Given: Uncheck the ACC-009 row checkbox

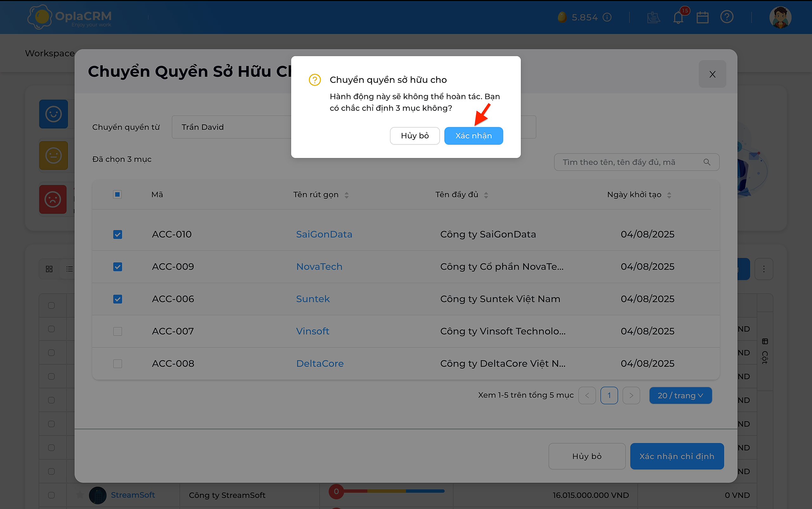Looking at the screenshot, I should click(117, 267).
